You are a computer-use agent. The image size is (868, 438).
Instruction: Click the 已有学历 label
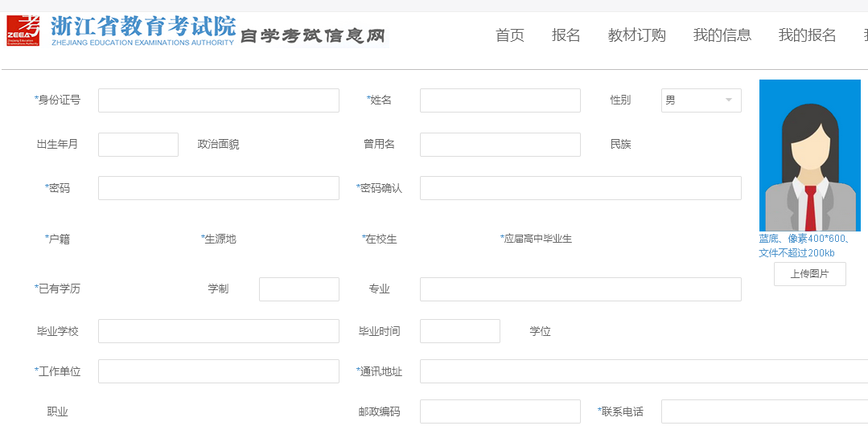(x=58, y=289)
